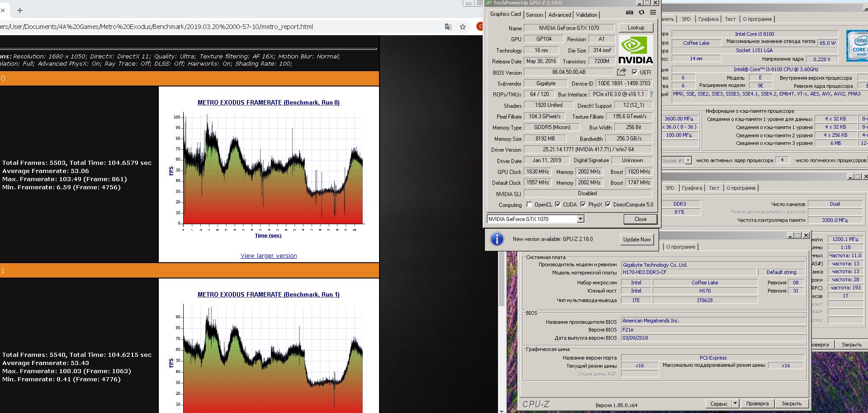Click the BIOS vendor American Megatrends Inc.

713,321
